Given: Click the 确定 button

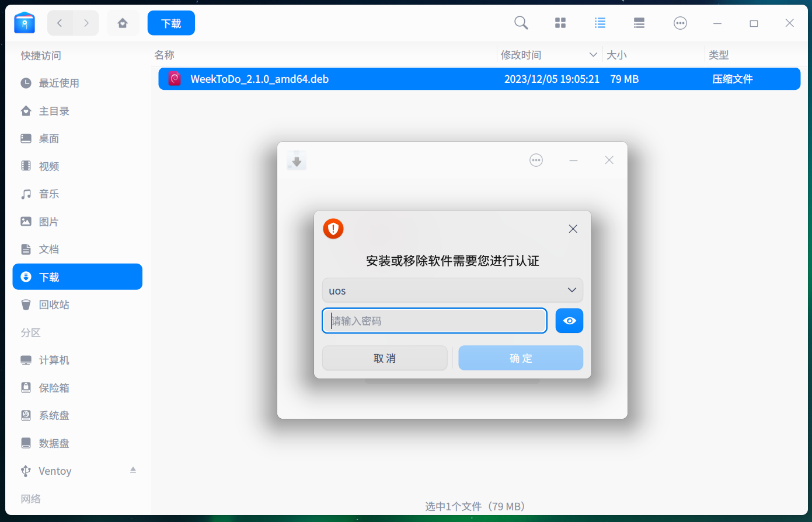Looking at the screenshot, I should click(x=521, y=358).
